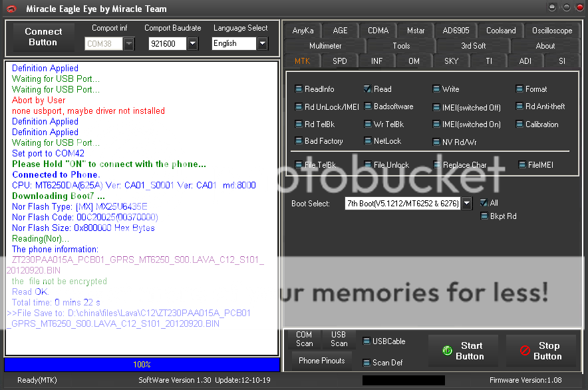Open the INF tab
The height and width of the screenshot is (390, 588).
click(x=377, y=61)
